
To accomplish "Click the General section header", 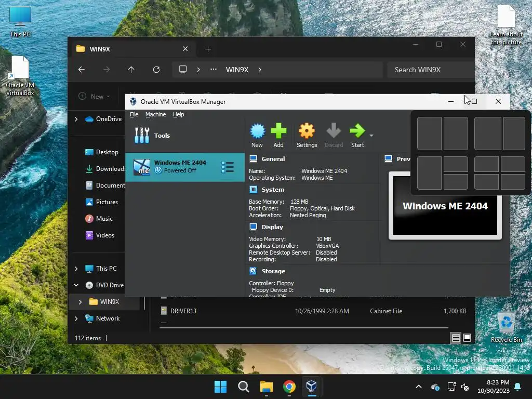I will (273, 159).
